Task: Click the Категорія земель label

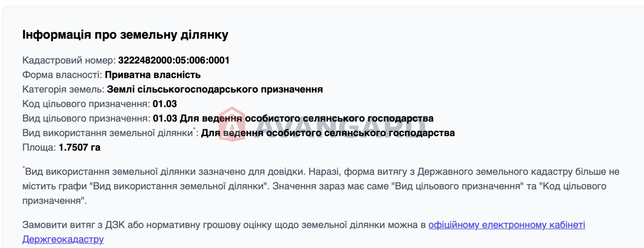Action: (x=63, y=89)
